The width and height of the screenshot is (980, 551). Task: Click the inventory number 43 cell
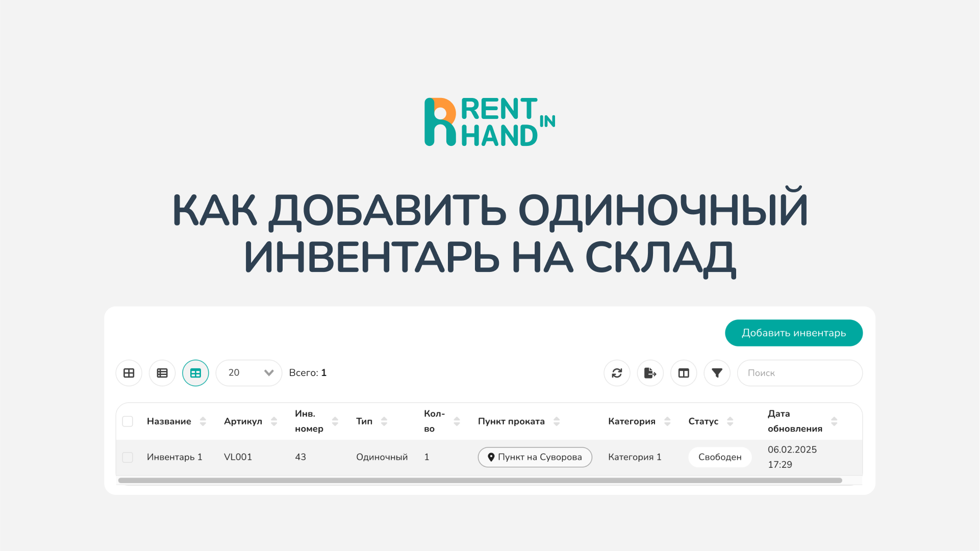(x=300, y=457)
